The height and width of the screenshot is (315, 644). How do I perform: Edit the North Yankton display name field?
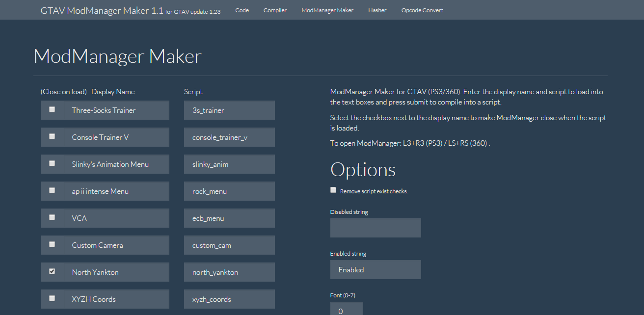[x=116, y=272]
